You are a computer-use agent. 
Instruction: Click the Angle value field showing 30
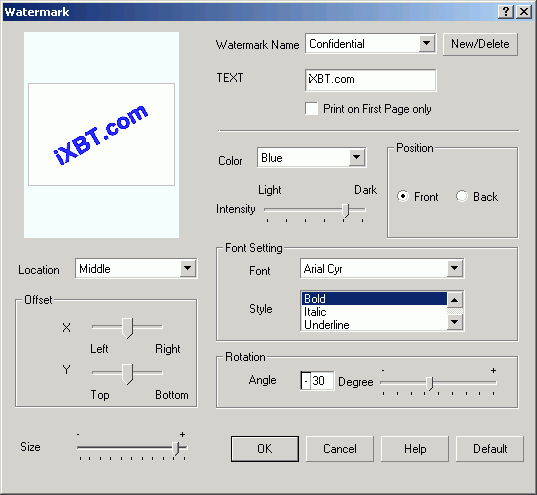pos(317,381)
